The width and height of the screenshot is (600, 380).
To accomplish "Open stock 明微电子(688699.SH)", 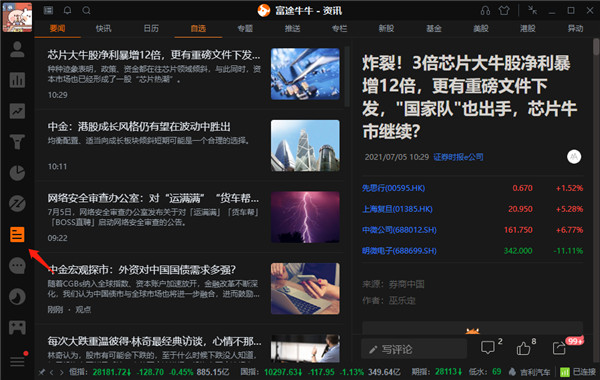I will (399, 251).
